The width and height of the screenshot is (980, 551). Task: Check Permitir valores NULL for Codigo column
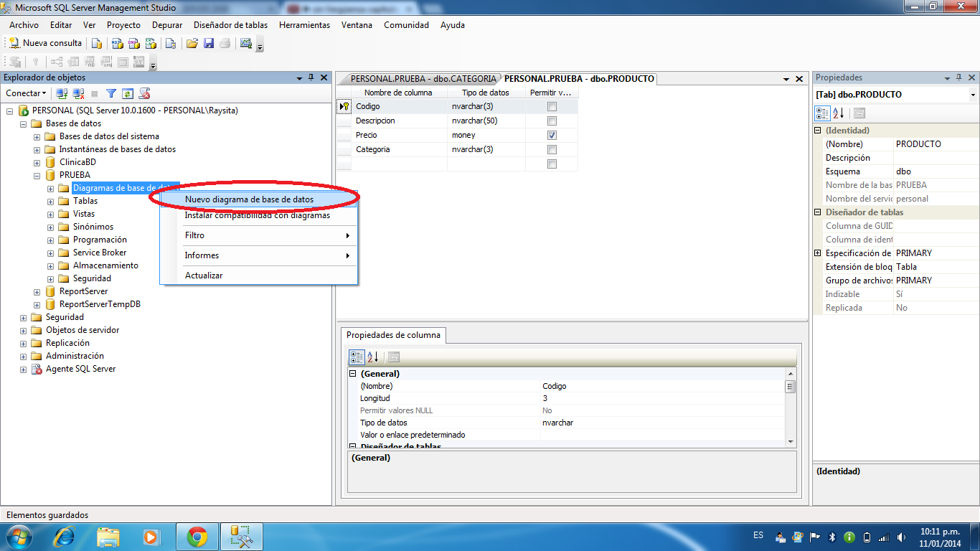(x=551, y=106)
